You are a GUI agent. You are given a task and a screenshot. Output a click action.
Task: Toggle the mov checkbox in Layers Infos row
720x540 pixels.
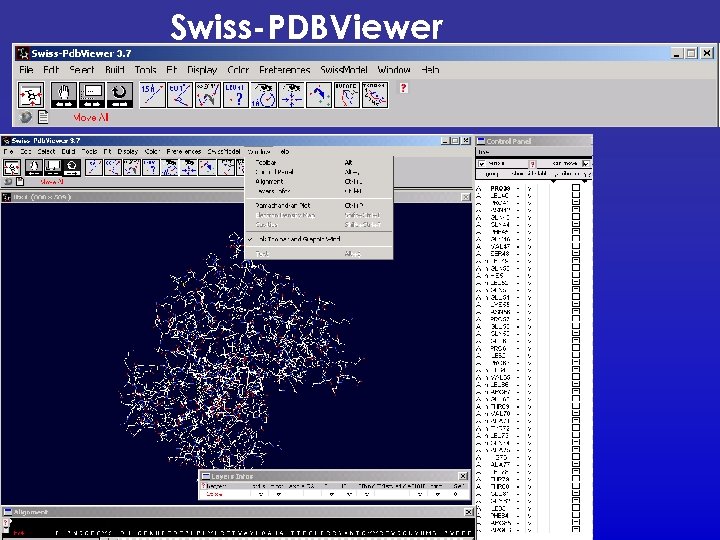tap(278, 494)
